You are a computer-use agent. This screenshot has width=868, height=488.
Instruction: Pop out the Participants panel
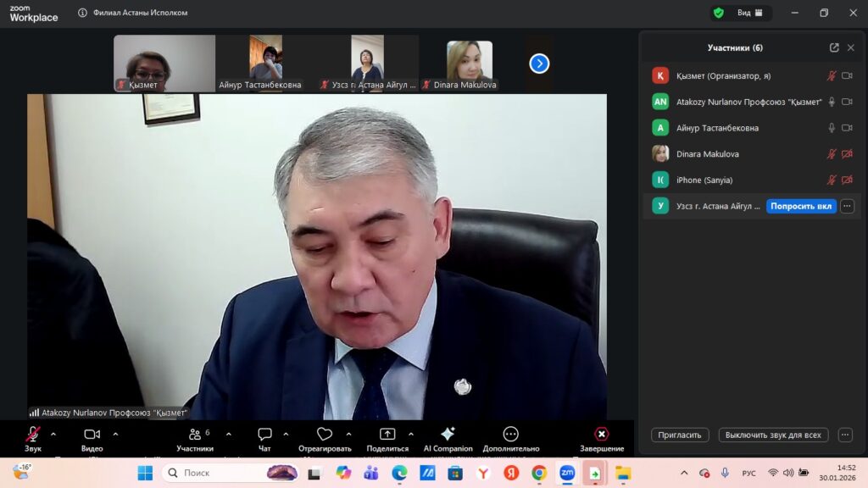834,48
